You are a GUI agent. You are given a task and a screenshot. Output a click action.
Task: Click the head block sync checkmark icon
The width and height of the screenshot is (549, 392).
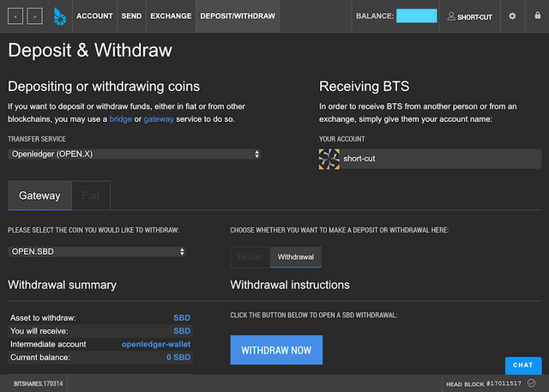pos(531,383)
